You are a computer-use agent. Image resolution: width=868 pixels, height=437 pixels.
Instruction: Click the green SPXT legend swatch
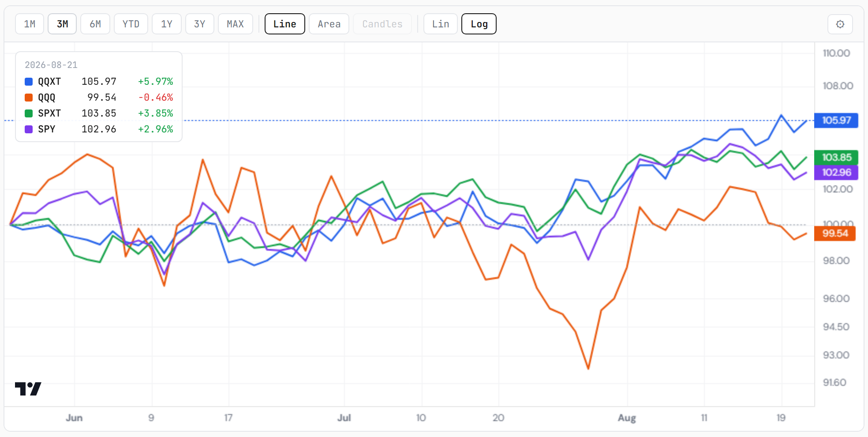pyautogui.click(x=29, y=113)
